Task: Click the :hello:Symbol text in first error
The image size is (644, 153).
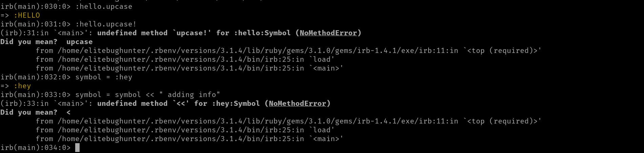Action: 262,33
